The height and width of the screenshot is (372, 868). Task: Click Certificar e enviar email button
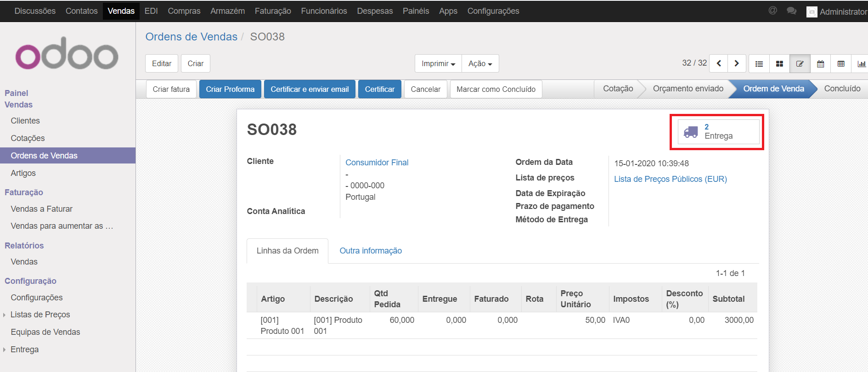point(310,89)
